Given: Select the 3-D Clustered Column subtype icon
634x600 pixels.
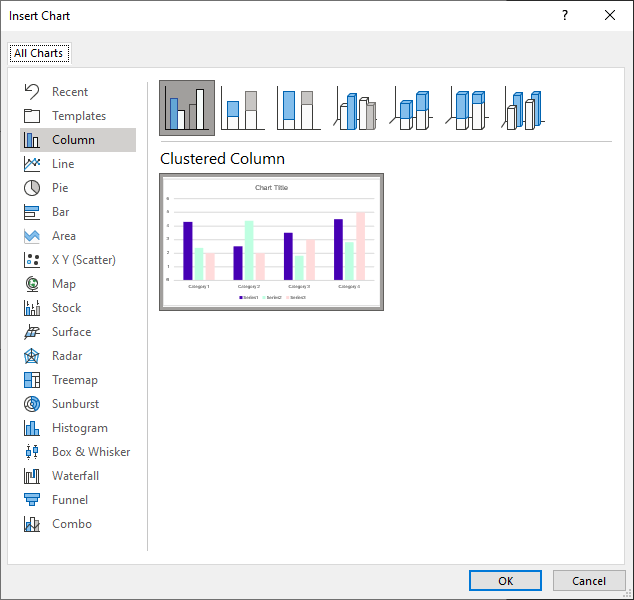Looking at the screenshot, I should [355, 108].
